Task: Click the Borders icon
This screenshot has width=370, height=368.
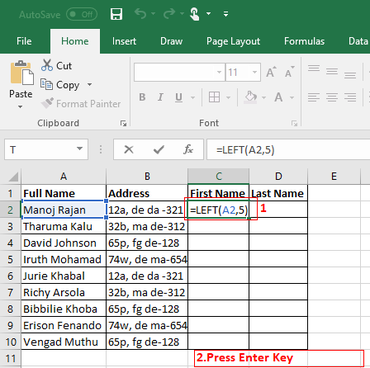Action: [214, 97]
